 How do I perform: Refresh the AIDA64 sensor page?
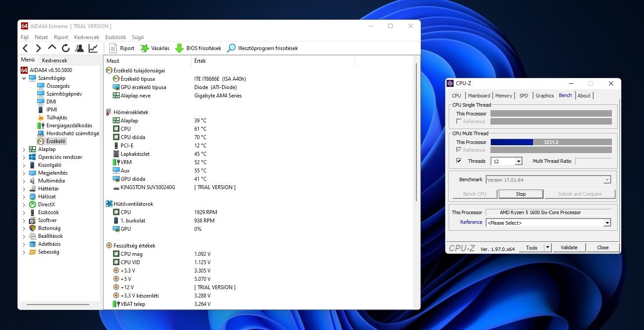click(x=66, y=48)
